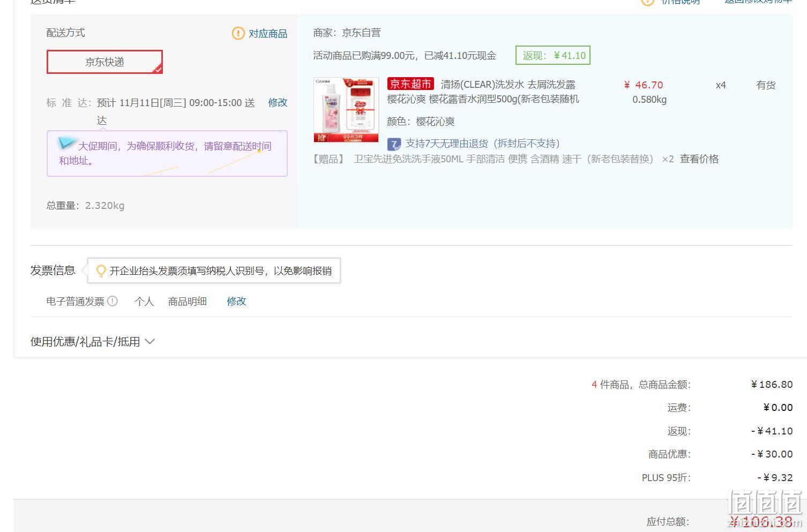Click 运费 value ¥0.00
The width and height of the screenshot is (807, 532).
click(778, 408)
